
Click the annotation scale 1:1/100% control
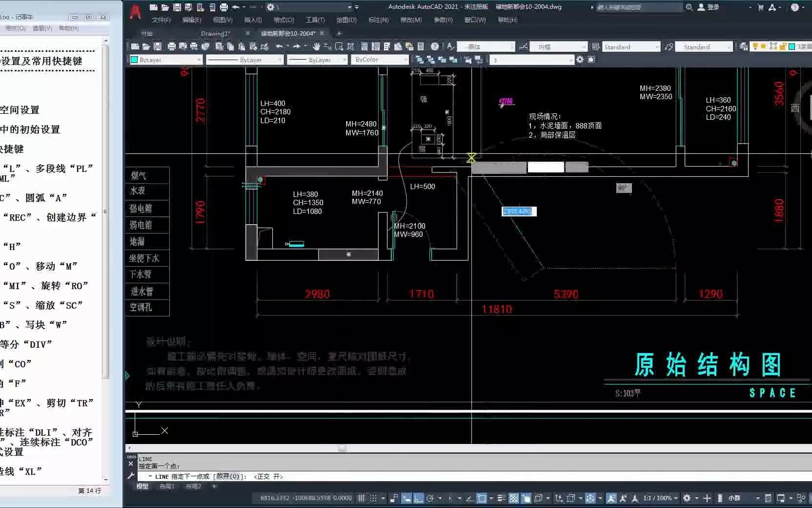coord(657,498)
